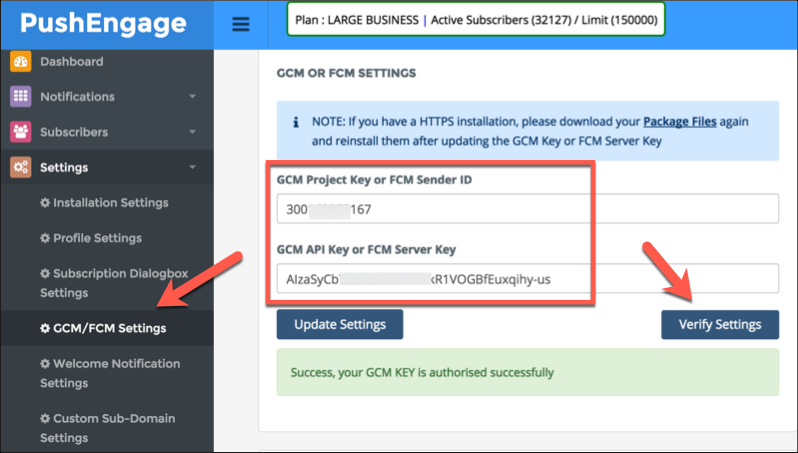
Task: Open Custom Sub-Domain Settings
Action: point(107,428)
